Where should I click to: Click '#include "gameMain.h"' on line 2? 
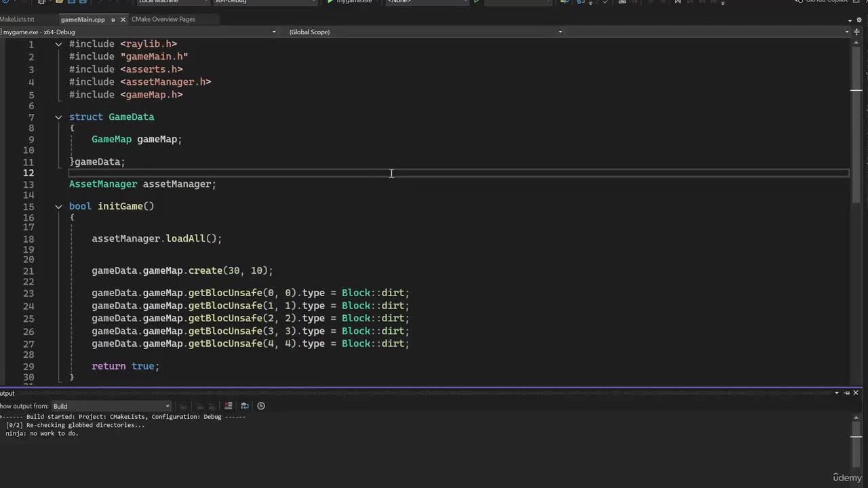tap(128, 57)
